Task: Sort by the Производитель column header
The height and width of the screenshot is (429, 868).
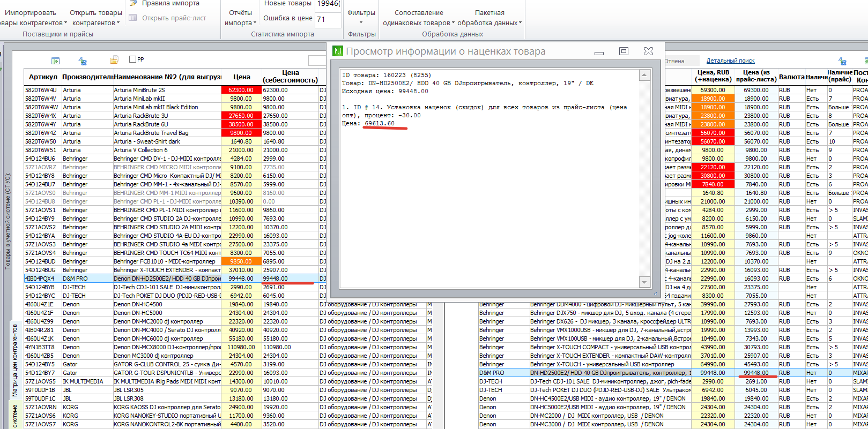Action: pos(87,77)
